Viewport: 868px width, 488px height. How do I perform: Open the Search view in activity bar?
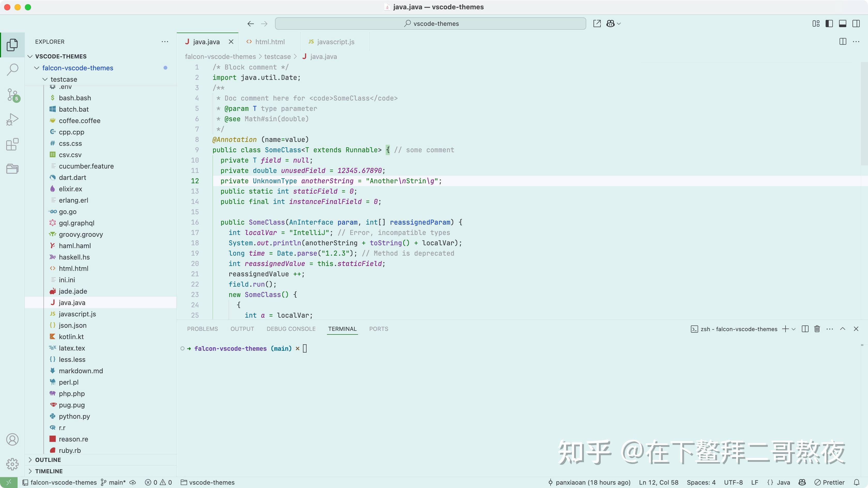[x=12, y=70]
